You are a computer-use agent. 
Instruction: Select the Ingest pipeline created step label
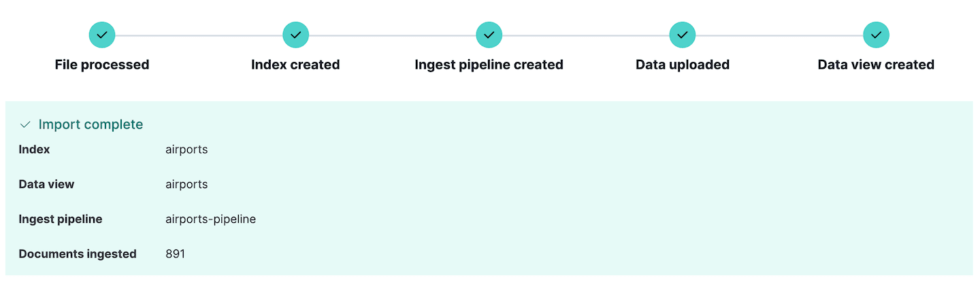point(489,65)
